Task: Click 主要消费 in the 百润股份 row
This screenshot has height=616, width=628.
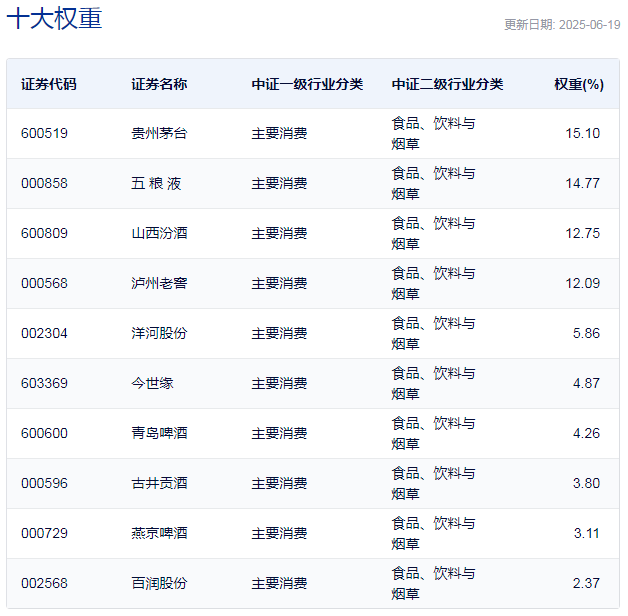Action: (x=279, y=584)
